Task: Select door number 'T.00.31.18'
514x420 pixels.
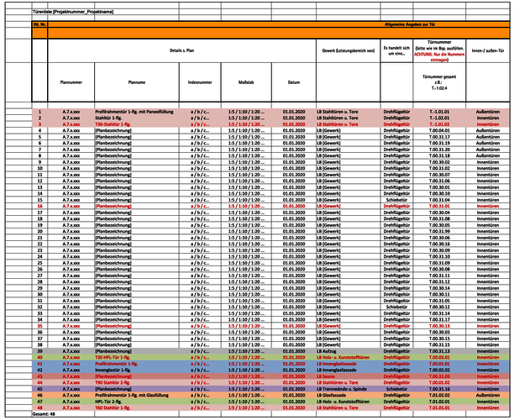Action: coord(439,155)
